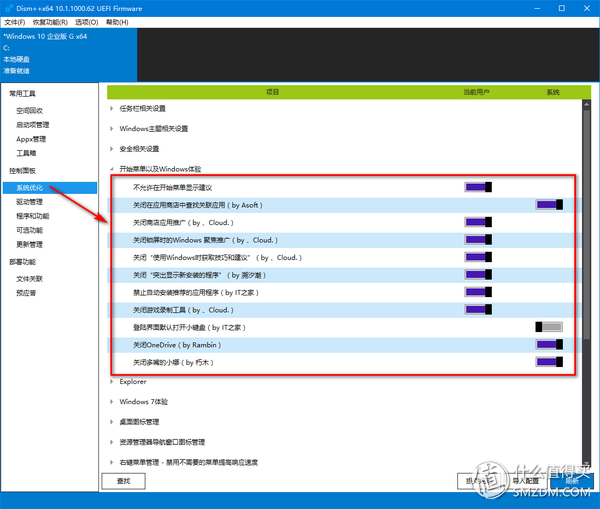Click the blue 刷新 button
Image resolution: width=600 pixels, height=509 pixels.
pos(572,481)
